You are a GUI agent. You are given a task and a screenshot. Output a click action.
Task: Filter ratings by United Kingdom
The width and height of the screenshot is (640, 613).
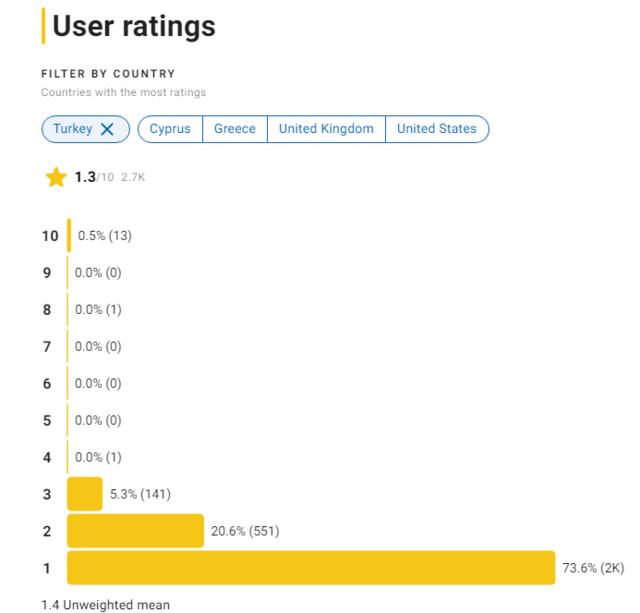326,129
